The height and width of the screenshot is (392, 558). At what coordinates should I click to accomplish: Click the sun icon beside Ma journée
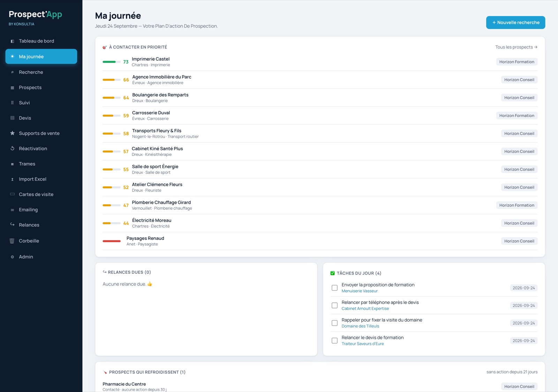click(12, 56)
